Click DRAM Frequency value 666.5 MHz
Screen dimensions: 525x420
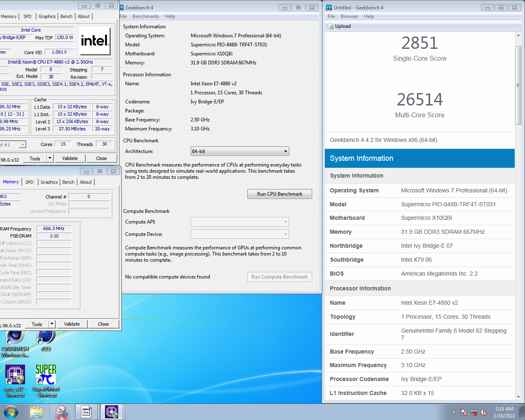coord(54,229)
